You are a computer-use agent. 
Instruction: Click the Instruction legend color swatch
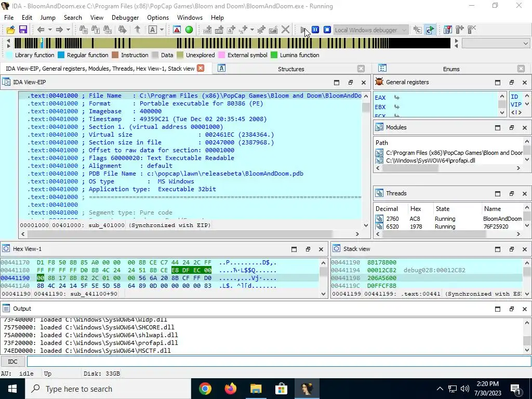point(115,55)
